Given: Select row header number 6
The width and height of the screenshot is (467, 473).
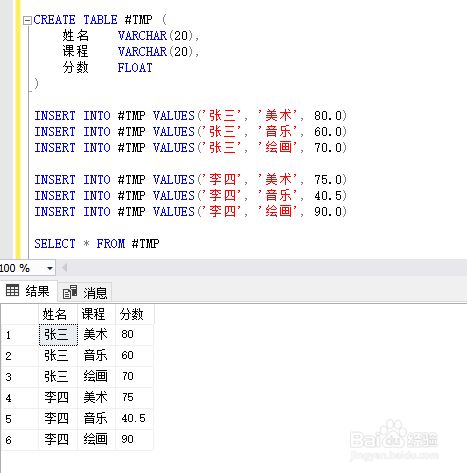Looking at the screenshot, I should click(x=20, y=440).
